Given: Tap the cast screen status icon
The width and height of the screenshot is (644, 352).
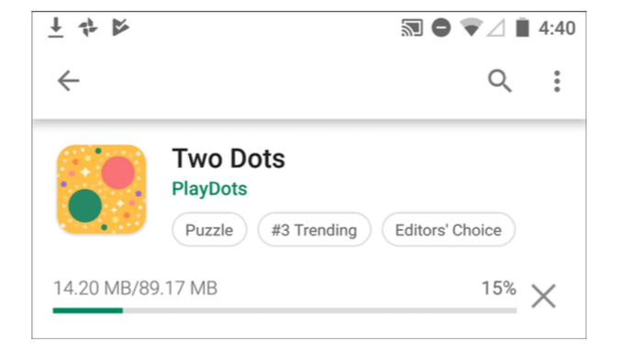Looking at the screenshot, I should tap(412, 27).
